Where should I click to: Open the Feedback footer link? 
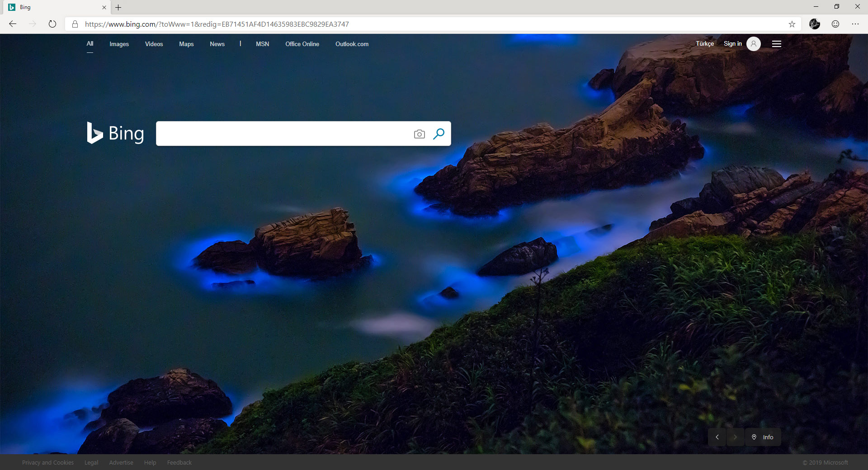(179, 462)
